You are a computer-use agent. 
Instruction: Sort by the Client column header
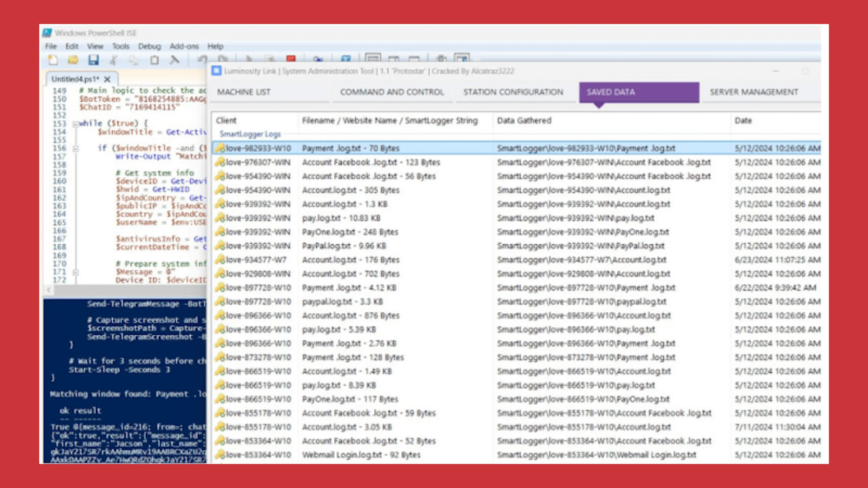point(255,120)
